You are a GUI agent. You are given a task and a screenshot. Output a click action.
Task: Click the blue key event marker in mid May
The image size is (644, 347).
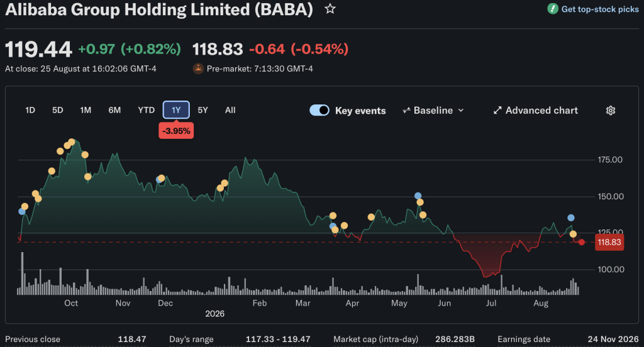click(418, 196)
